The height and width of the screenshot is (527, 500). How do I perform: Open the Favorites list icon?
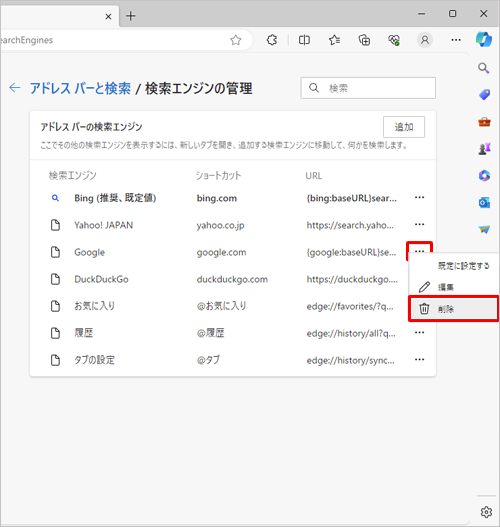point(334,40)
